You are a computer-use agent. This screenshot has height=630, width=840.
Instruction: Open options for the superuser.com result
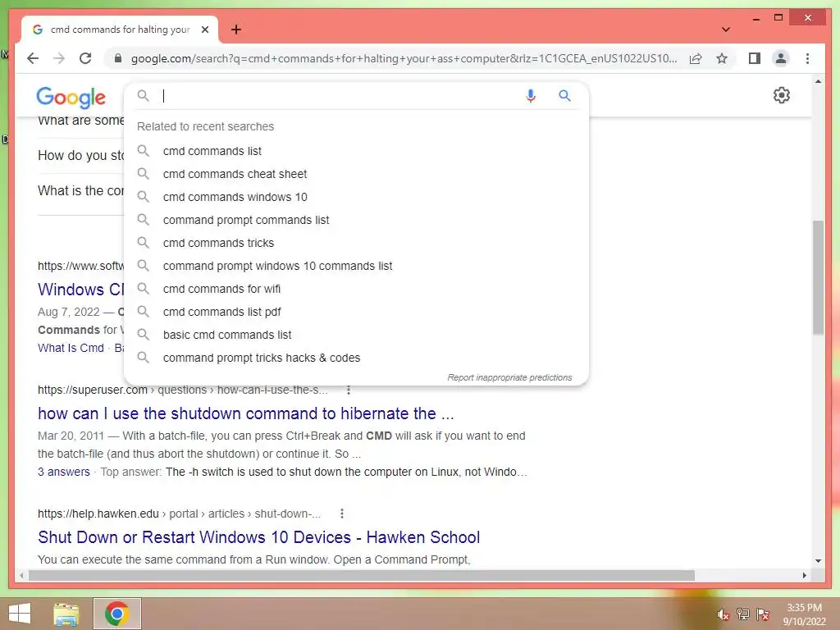pyautogui.click(x=349, y=390)
